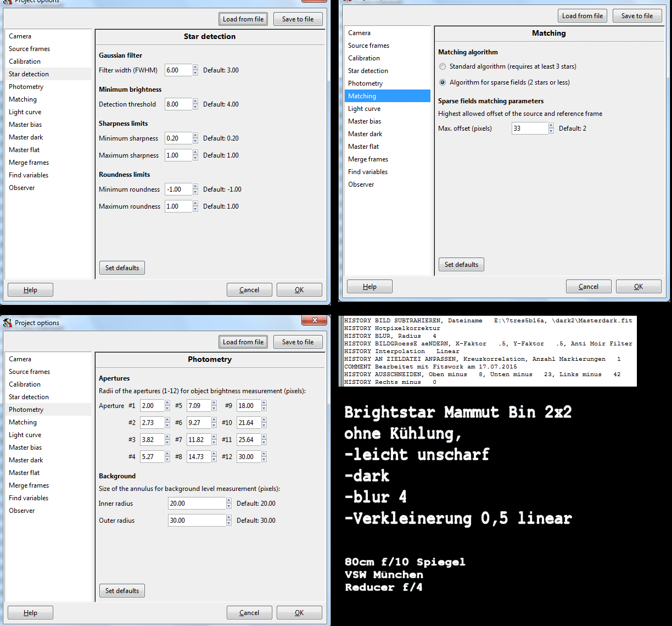
Task: Increase Minimum sharpness spinner value
Action: coord(195,136)
